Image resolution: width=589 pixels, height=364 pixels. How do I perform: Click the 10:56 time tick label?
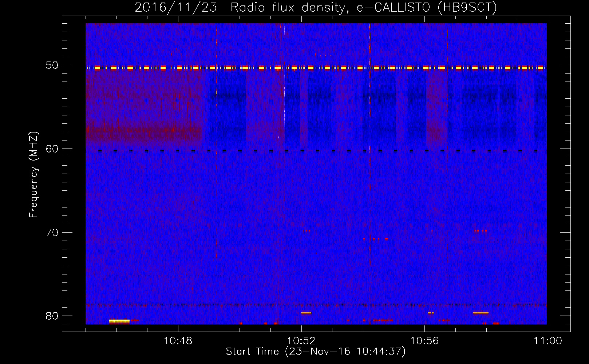[424, 341]
